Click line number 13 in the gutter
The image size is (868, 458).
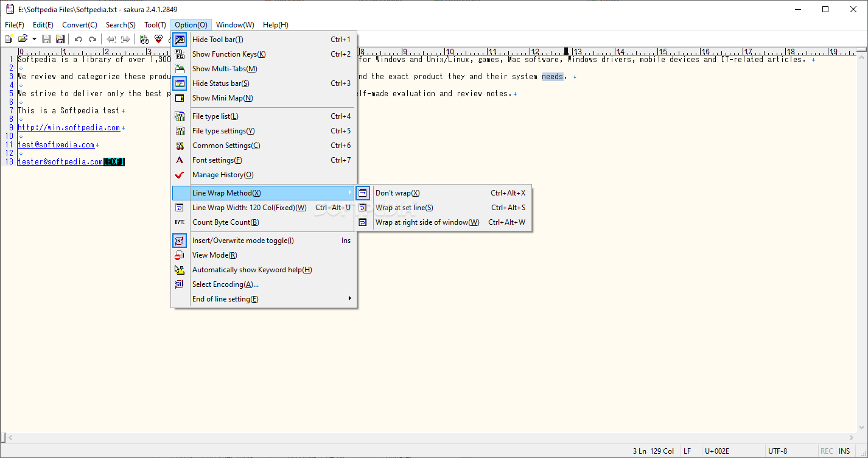9,162
